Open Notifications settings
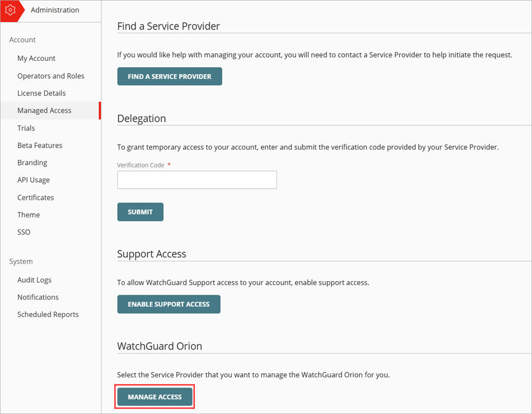The width and height of the screenshot is (532, 414). [38, 297]
